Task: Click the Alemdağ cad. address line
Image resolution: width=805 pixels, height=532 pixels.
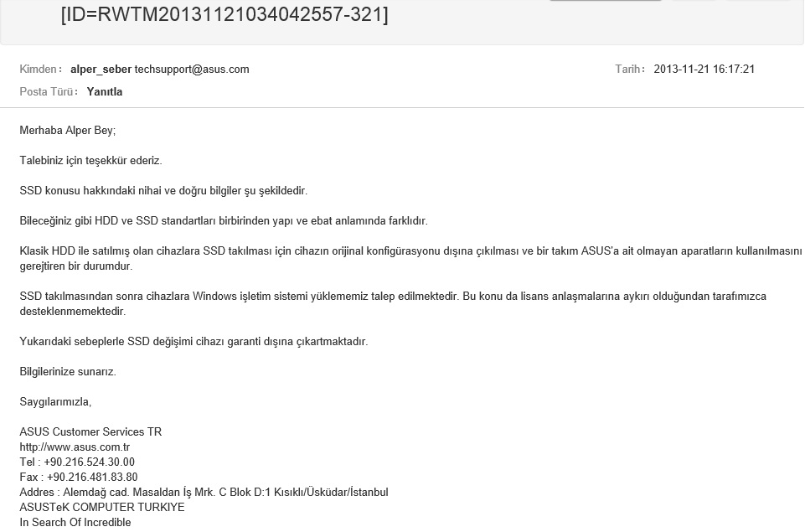Action: coord(204,493)
